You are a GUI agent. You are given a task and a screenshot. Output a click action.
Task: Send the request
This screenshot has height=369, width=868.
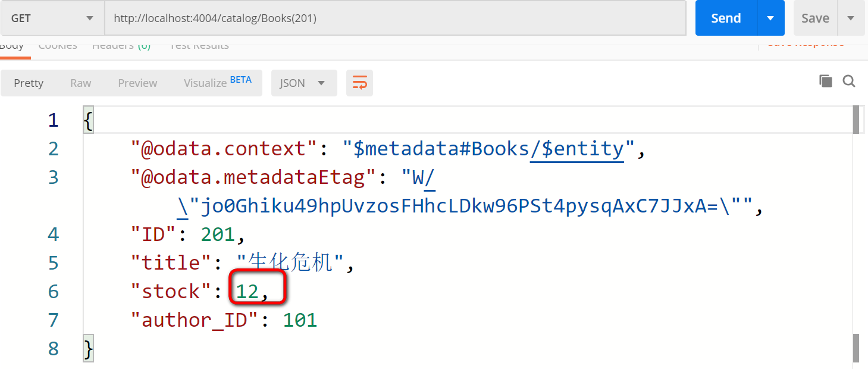pos(726,18)
